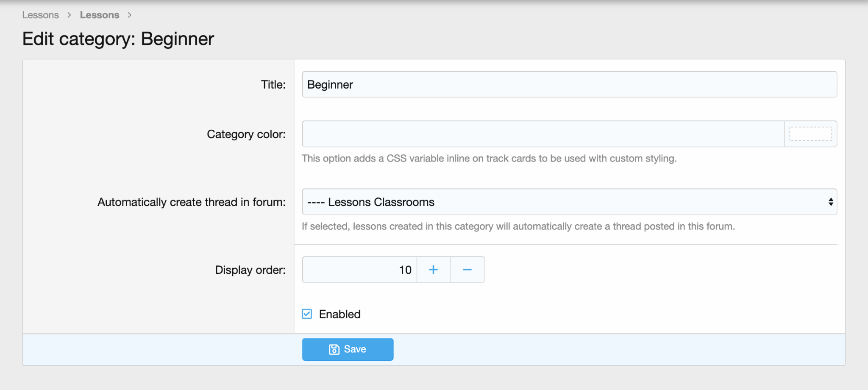Viewport: 868px width, 390px height.
Task: Decrease display order with the minus icon
Action: pyautogui.click(x=467, y=270)
